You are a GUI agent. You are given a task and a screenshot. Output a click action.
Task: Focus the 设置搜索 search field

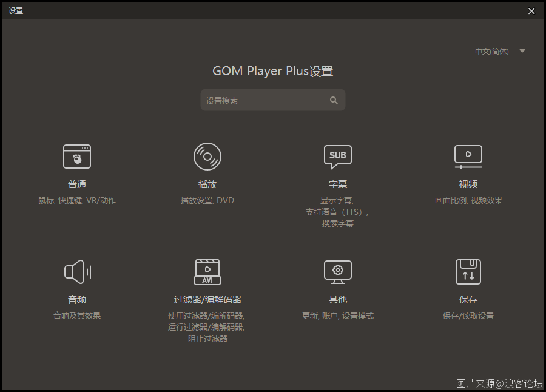tap(272, 100)
